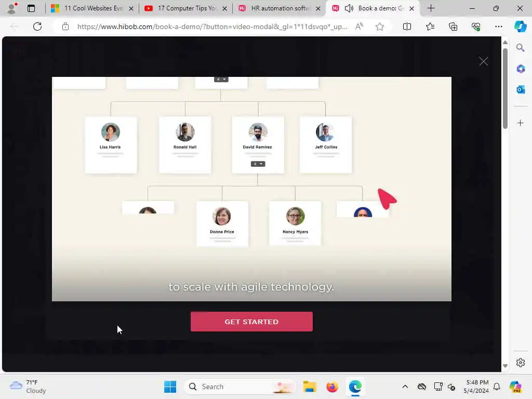View site information lock icon
Screen dimensions: 532x399
click(65, 26)
